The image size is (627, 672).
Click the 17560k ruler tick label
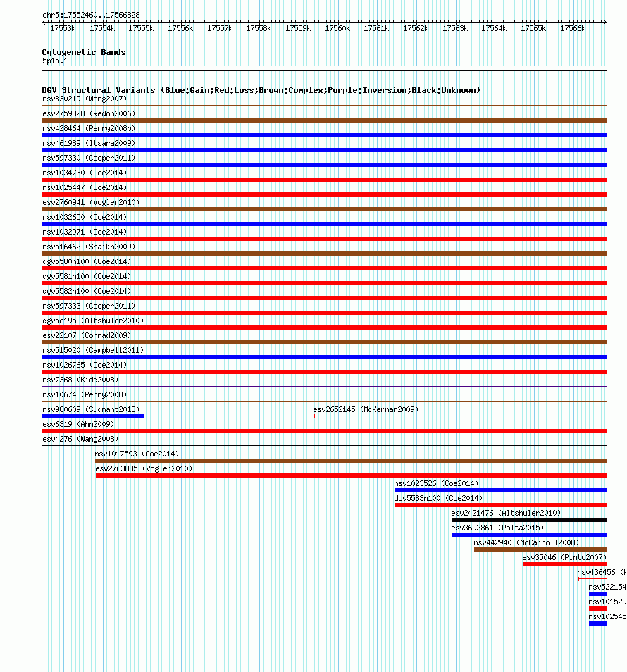coord(337,28)
